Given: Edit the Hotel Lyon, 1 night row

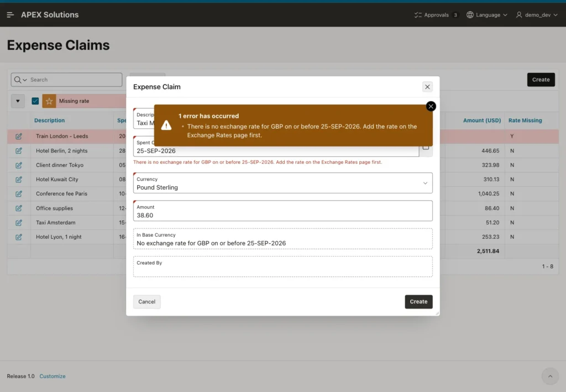Looking at the screenshot, I should coord(19,237).
